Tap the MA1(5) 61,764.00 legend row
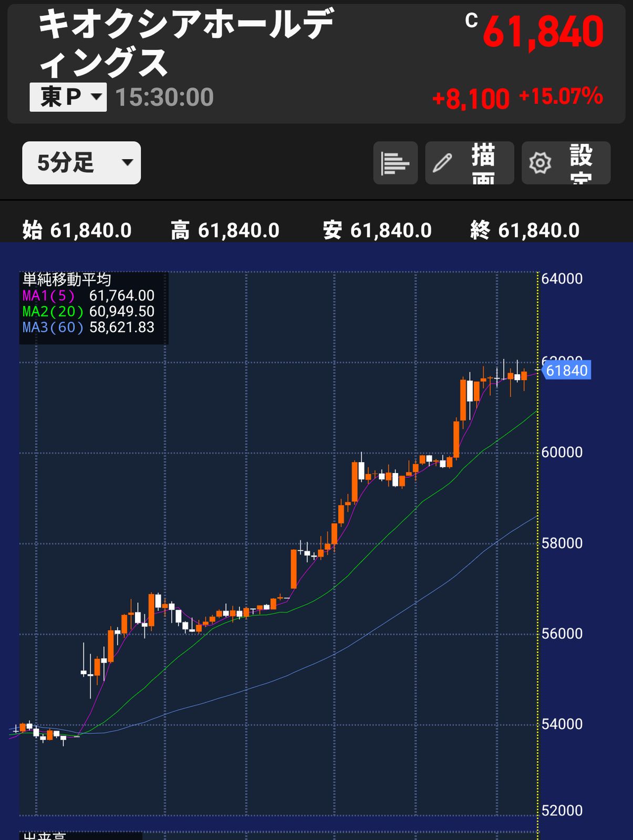Image resolution: width=633 pixels, height=840 pixels. (88, 296)
